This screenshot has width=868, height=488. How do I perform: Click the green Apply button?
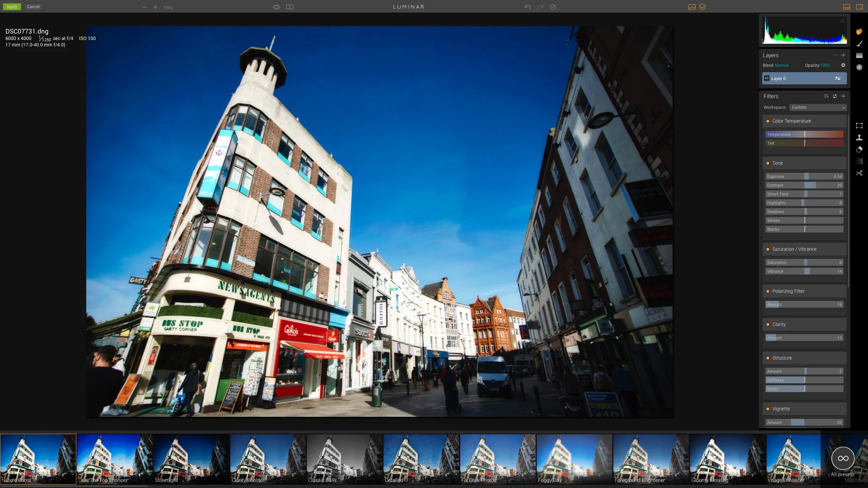(x=12, y=7)
